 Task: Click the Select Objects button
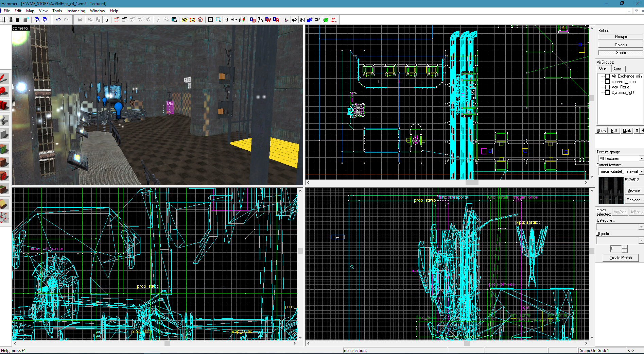point(621,45)
